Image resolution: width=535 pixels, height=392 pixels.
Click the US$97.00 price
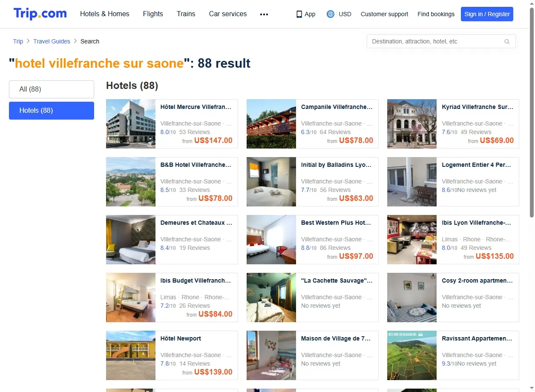point(356,256)
